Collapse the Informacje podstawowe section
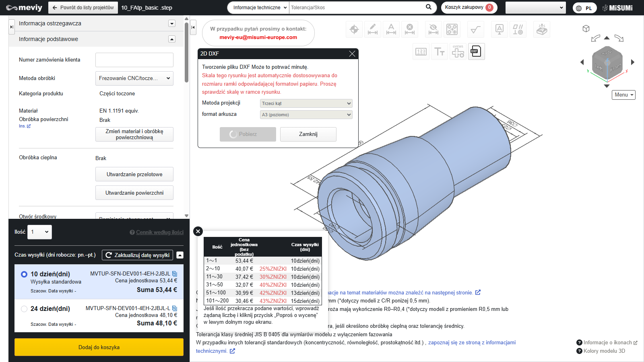Screen dimensions: 644x362 [172, 39]
